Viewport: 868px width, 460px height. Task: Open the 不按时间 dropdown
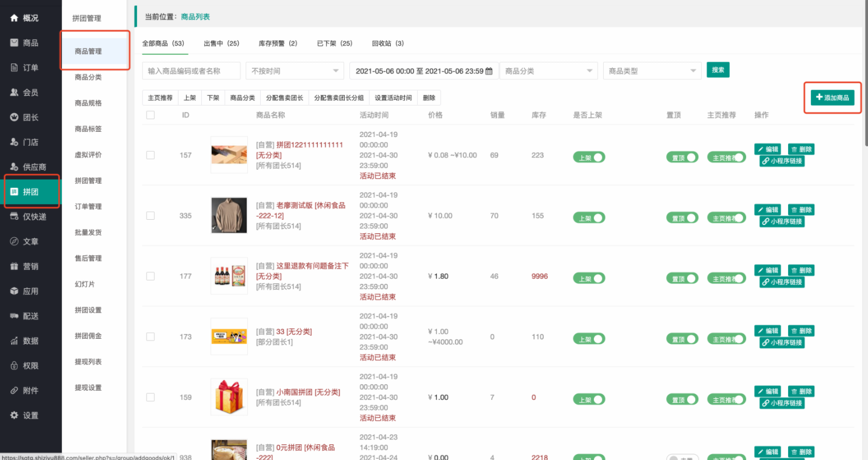(294, 70)
